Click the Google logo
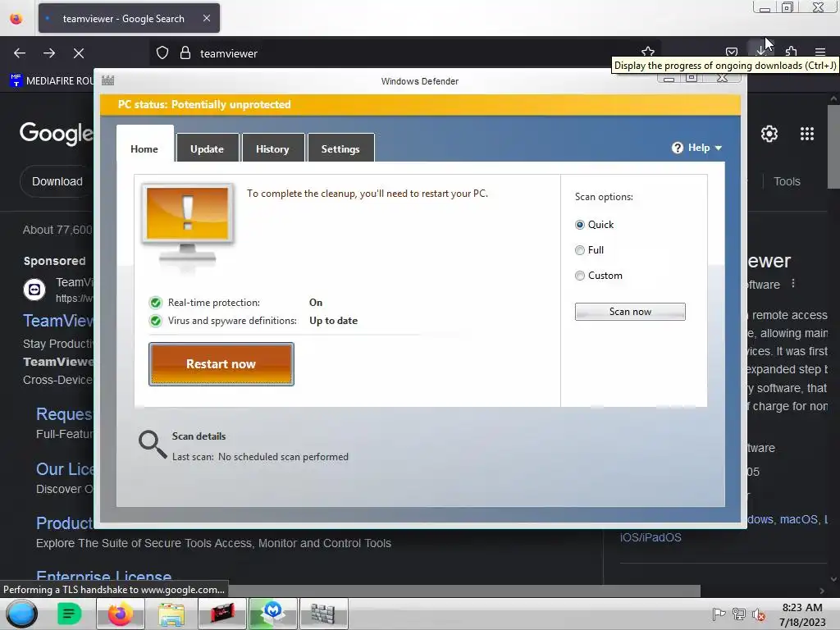The width and height of the screenshot is (840, 630). click(x=57, y=133)
